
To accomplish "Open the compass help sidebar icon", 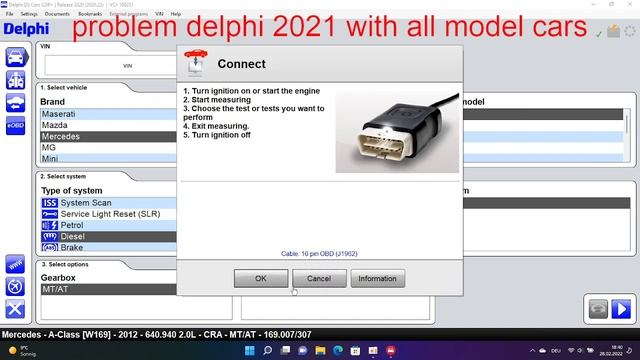I will [x=15, y=287].
